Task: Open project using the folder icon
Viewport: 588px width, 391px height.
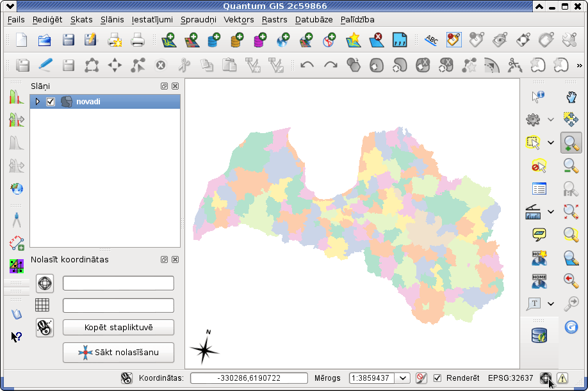Action: click(45, 40)
